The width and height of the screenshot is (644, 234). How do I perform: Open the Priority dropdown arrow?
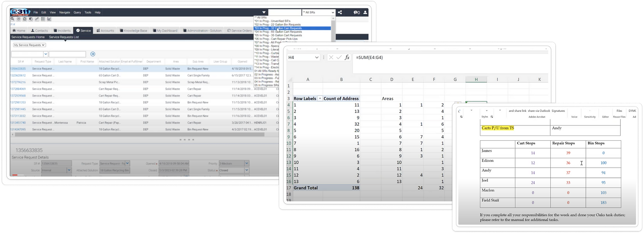(247, 164)
